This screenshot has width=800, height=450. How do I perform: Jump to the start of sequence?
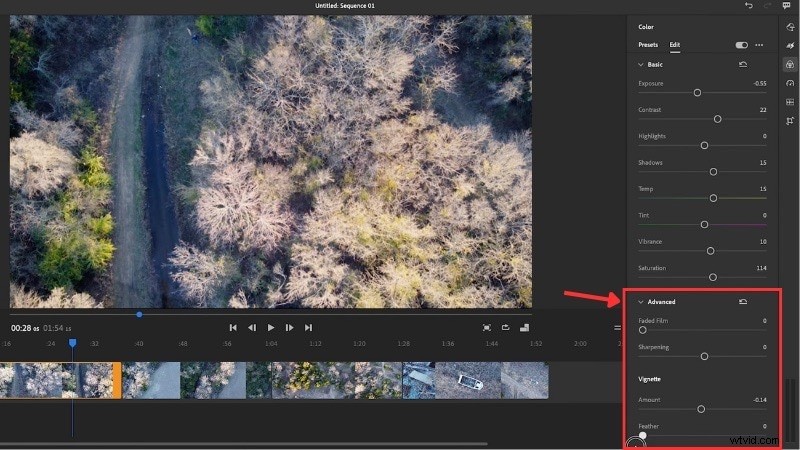[233, 328]
